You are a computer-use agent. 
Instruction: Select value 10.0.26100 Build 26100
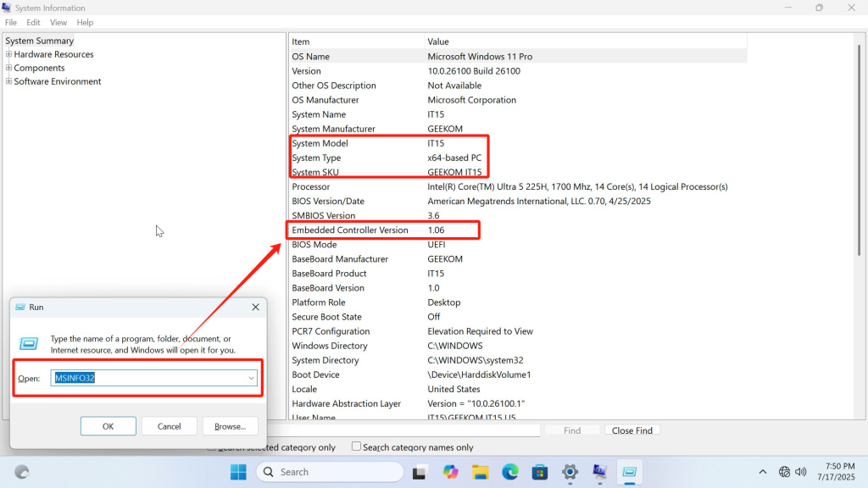tap(474, 71)
